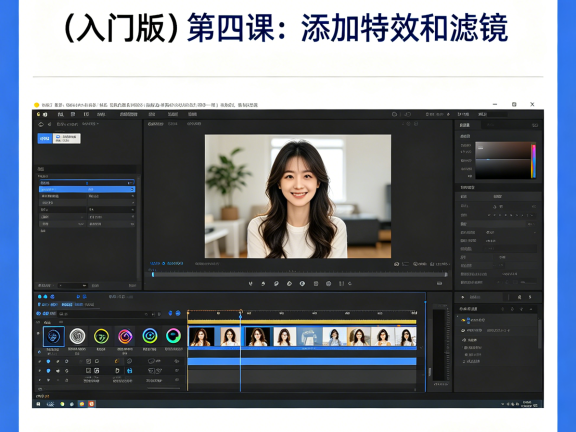Select the solid blue clip on second track

point(302,361)
